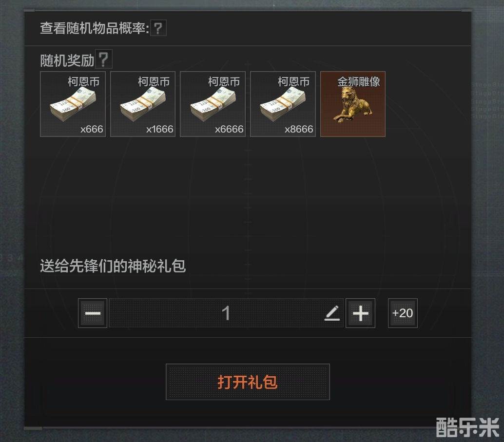Click the banknote stack in x8666 tile

[283, 104]
